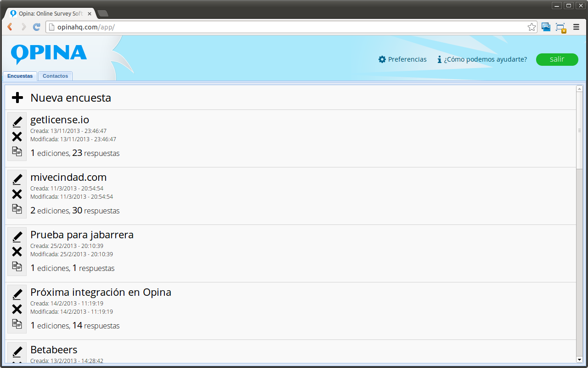Delete "Próxima integración en Opina" with X icon

[17, 309]
